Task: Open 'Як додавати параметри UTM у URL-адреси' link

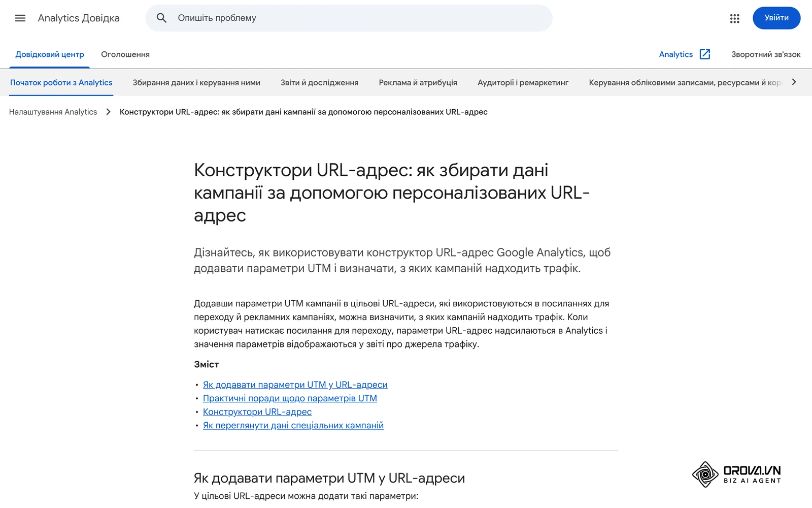Action: (295, 385)
